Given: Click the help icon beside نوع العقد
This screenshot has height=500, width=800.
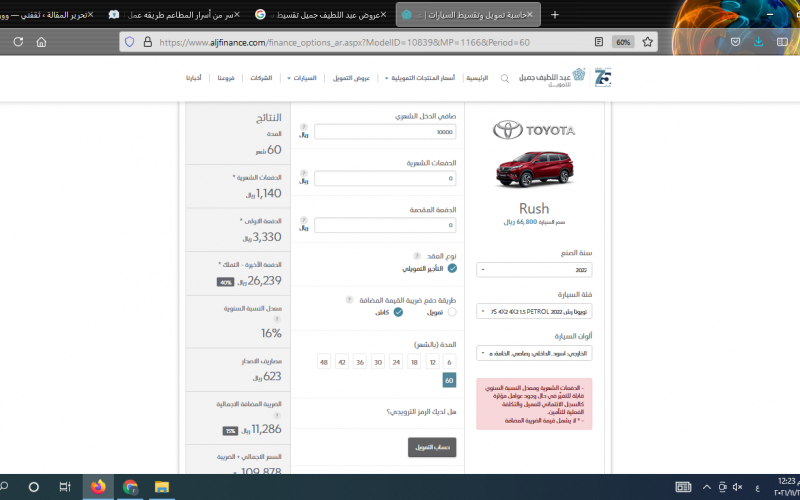Looking at the screenshot, I should [417, 256].
